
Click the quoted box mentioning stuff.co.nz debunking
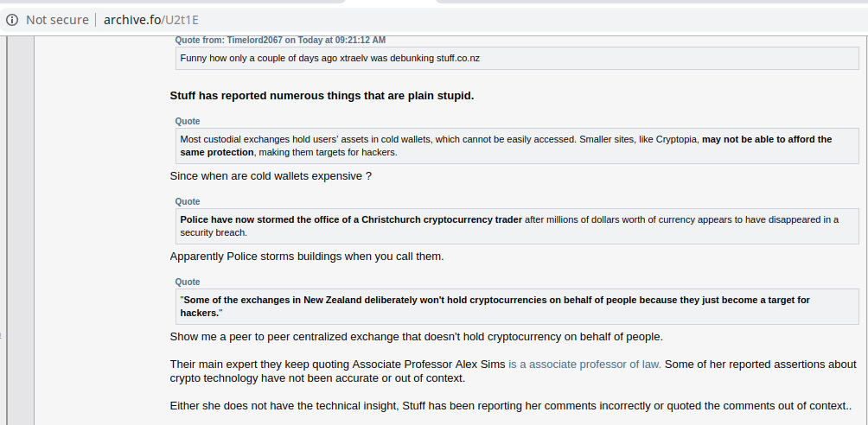point(517,58)
